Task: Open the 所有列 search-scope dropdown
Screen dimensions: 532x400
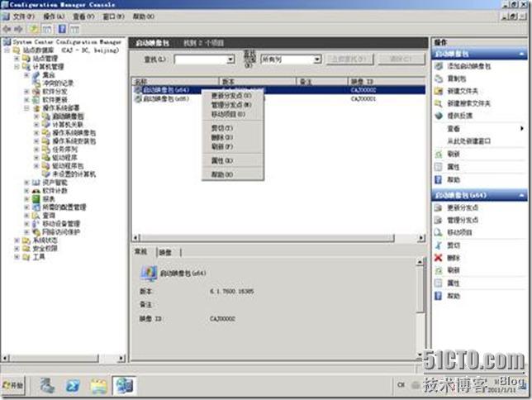Action: (317, 60)
